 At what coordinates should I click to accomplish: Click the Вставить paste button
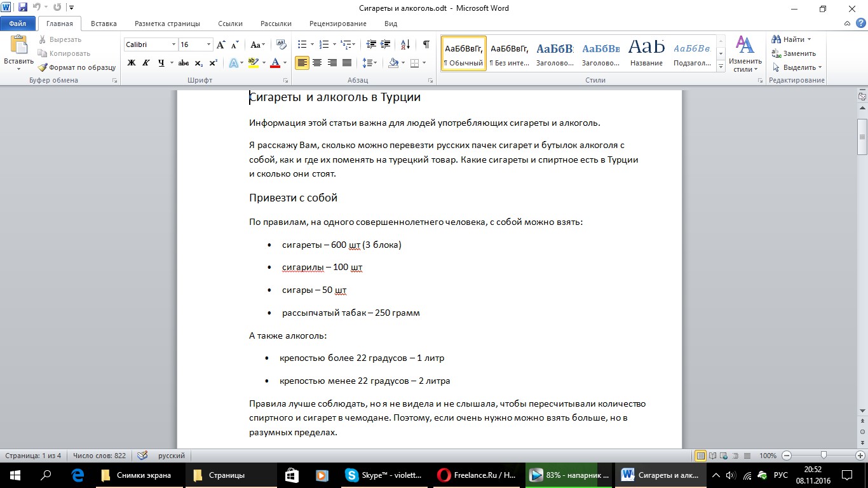click(x=18, y=53)
